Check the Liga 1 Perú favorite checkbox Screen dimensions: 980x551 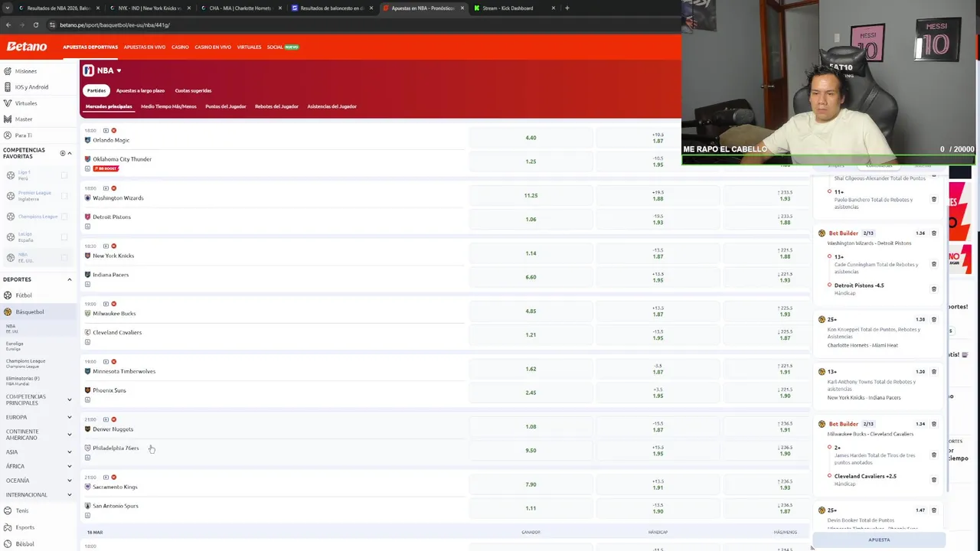click(64, 175)
